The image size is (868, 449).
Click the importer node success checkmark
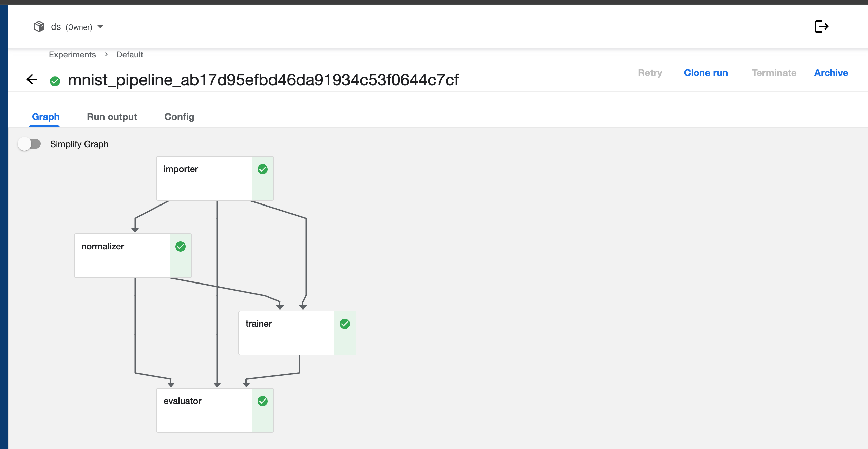(x=262, y=169)
